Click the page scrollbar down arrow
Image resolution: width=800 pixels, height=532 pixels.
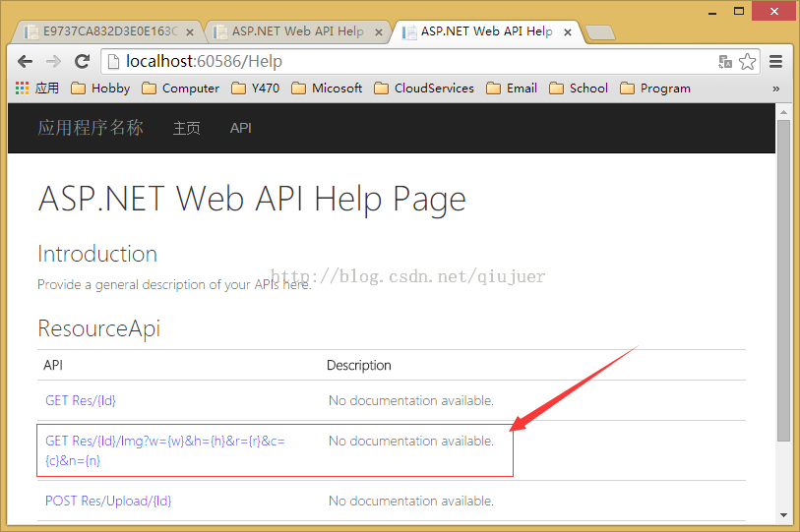(783, 515)
